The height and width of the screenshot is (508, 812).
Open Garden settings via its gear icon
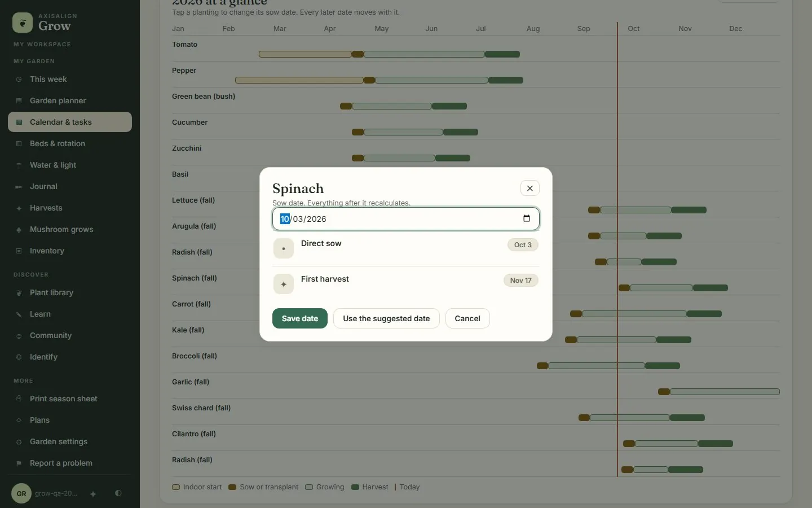19,442
